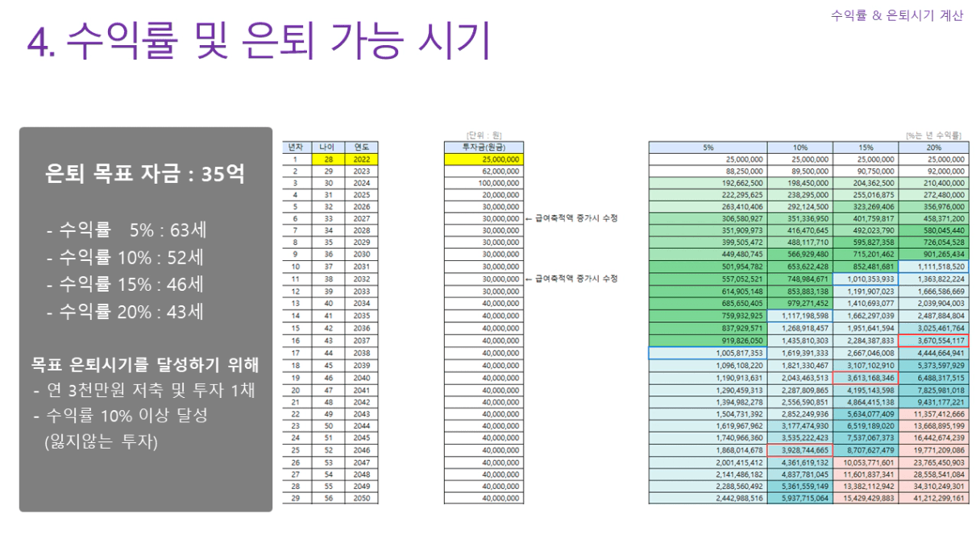Select the '나이' column header

pos(326,147)
